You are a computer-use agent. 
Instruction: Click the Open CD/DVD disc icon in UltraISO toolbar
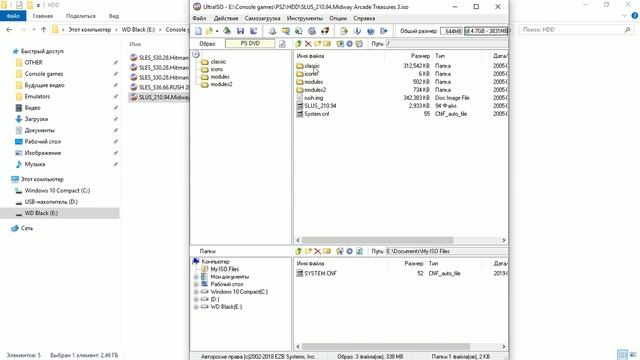(x=227, y=31)
